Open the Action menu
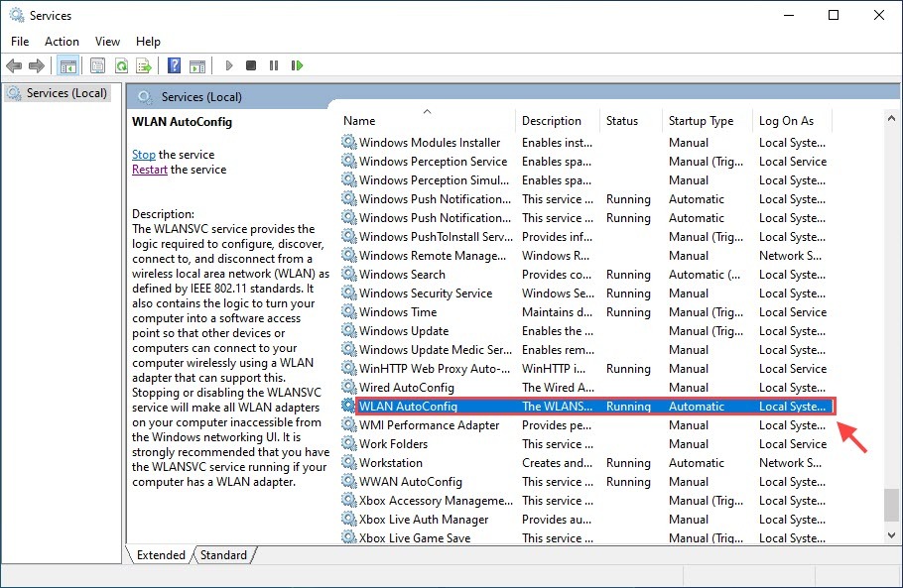Image resolution: width=903 pixels, height=588 pixels. click(x=62, y=42)
